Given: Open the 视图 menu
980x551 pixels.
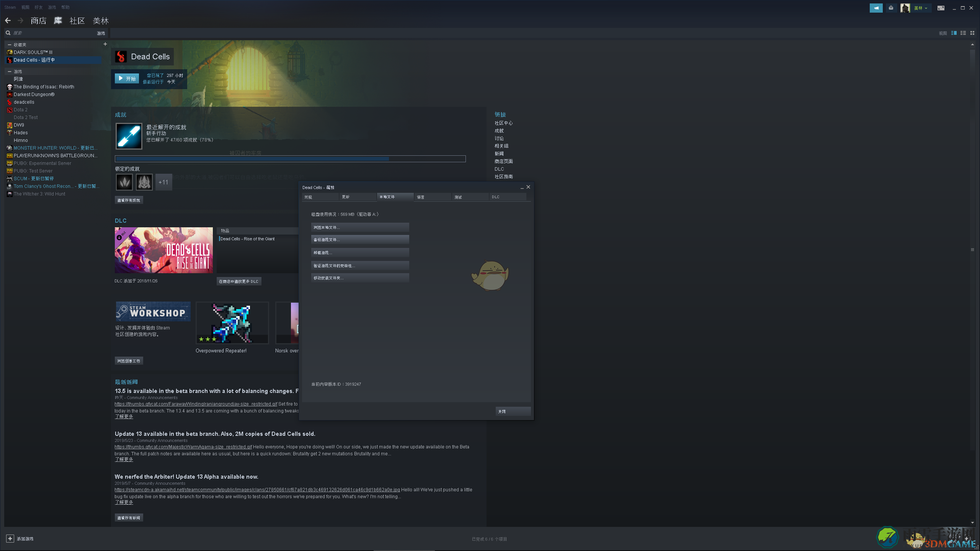Looking at the screenshot, I should click(x=25, y=7).
